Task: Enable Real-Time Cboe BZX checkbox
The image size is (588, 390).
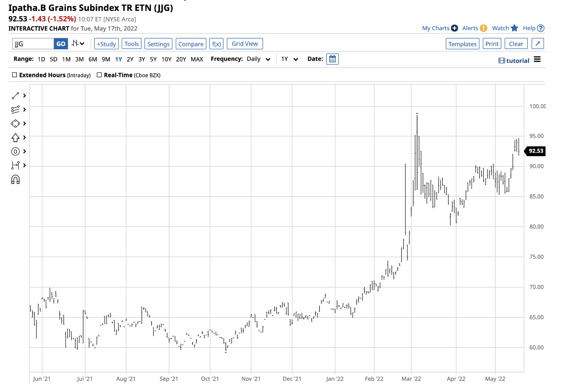Action: click(99, 75)
